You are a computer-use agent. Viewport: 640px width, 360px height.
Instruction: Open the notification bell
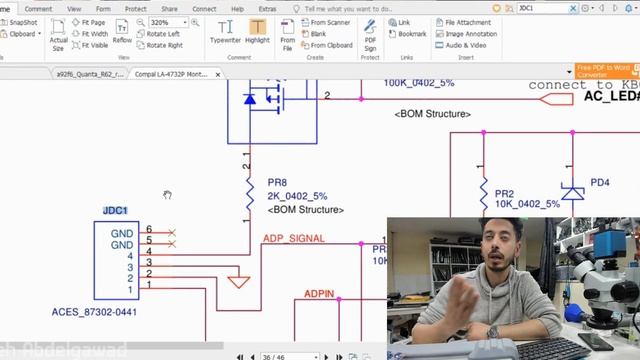[629, 8]
